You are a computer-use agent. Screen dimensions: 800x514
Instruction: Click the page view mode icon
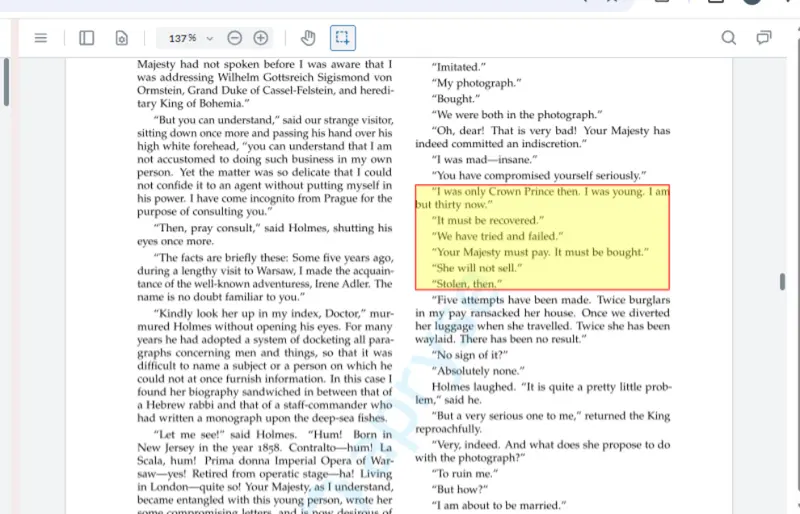click(121, 38)
